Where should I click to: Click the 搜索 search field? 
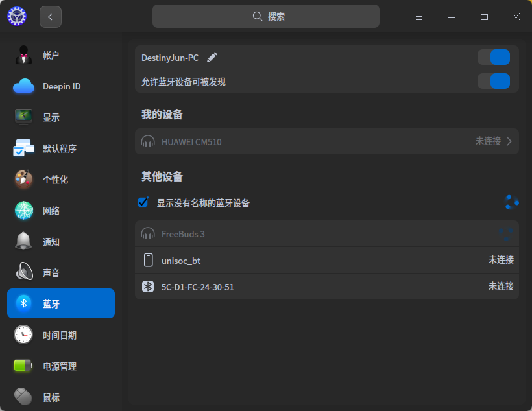(x=265, y=16)
